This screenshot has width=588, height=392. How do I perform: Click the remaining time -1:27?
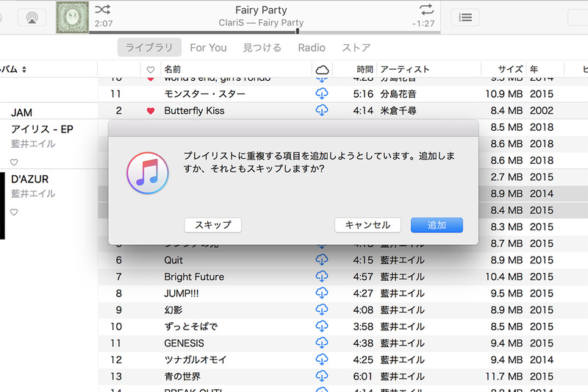[x=423, y=24]
